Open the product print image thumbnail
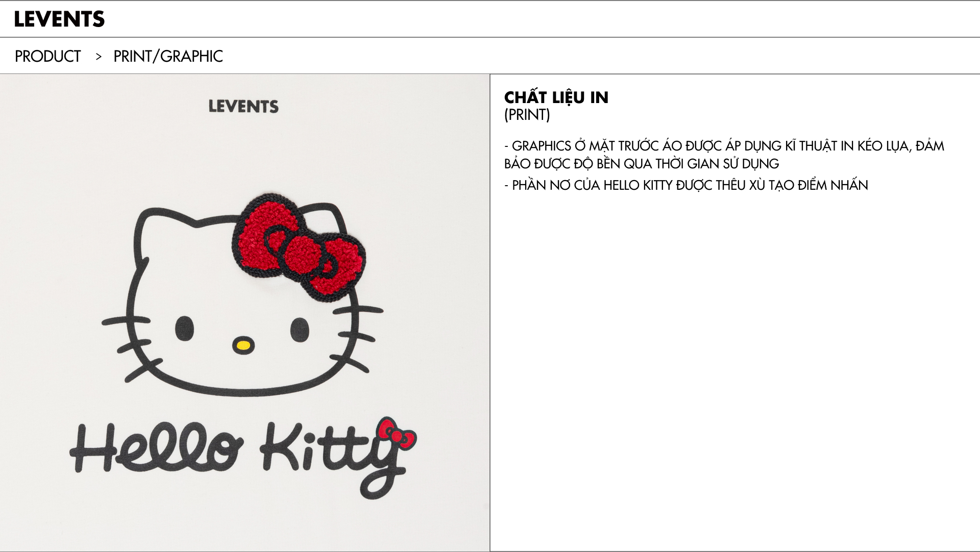Image resolution: width=980 pixels, height=552 pixels. (x=244, y=313)
